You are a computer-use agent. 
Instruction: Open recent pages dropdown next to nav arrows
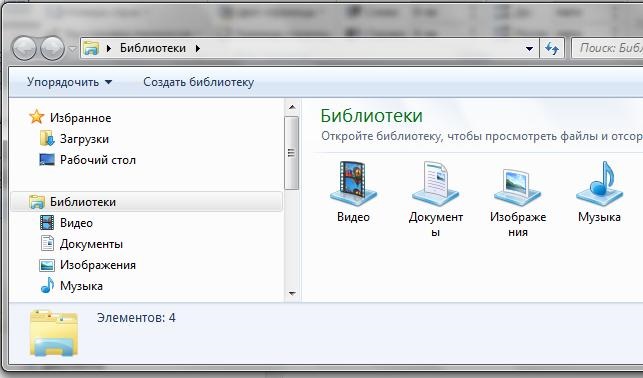pos(72,49)
